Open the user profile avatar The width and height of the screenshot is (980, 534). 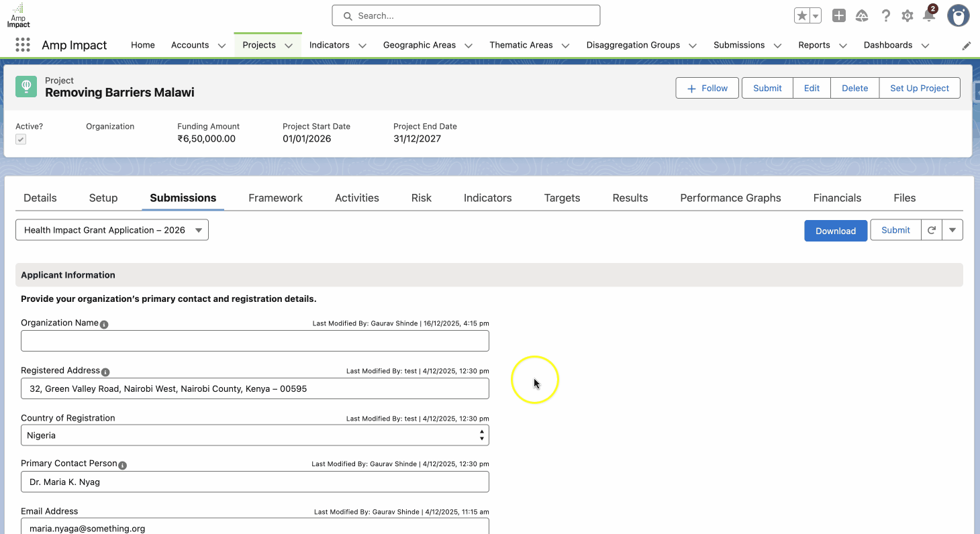(958, 15)
